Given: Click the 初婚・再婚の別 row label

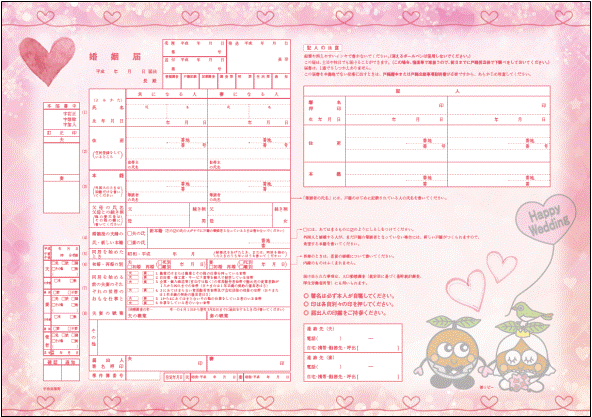Looking at the screenshot, I should [x=108, y=264].
